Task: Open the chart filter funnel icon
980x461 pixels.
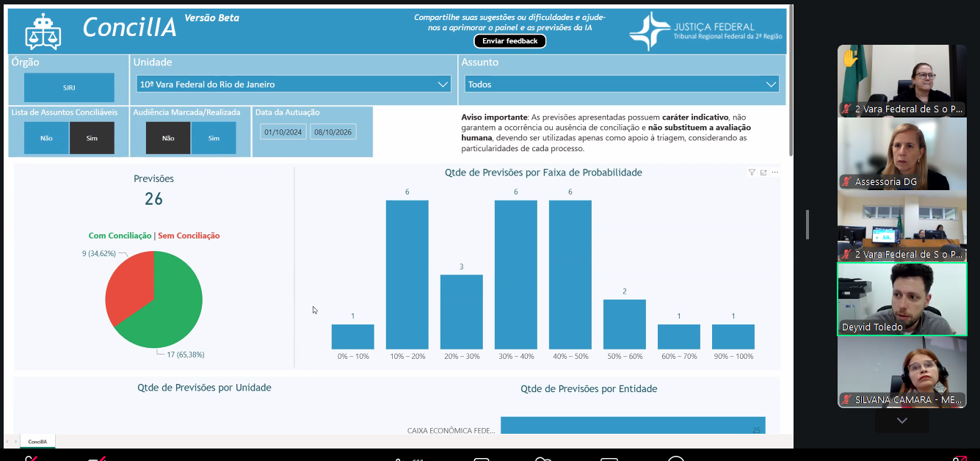Action: pyautogui.click(x=752, y=173)
